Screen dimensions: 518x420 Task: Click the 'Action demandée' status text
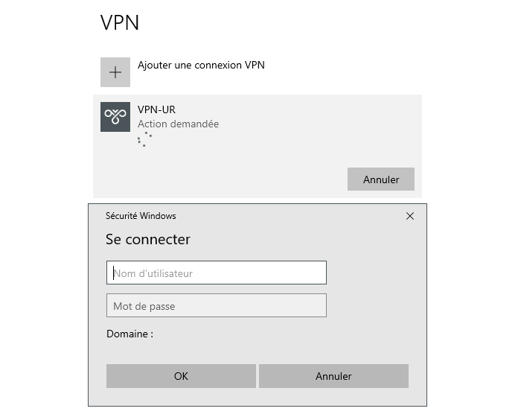(178, 124)
